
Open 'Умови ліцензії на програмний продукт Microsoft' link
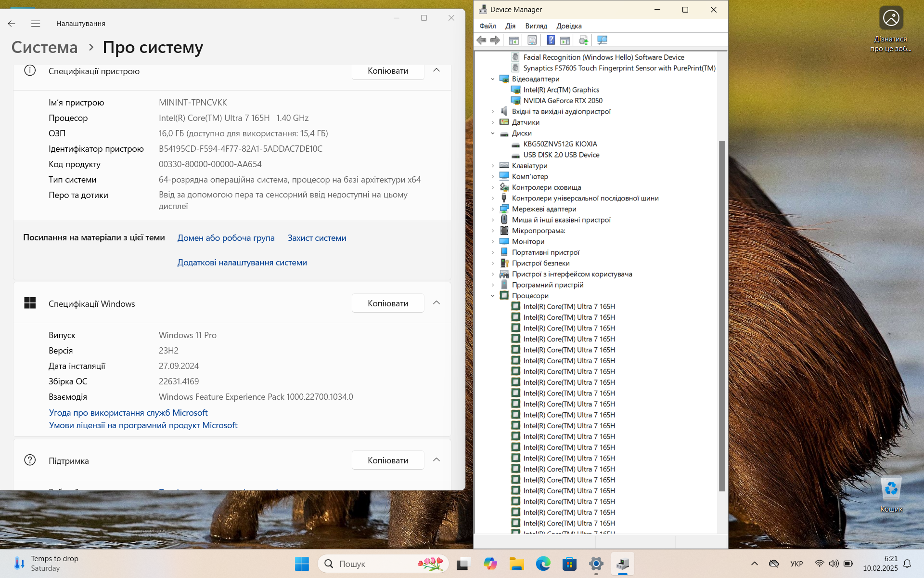(x=143, y=425)
